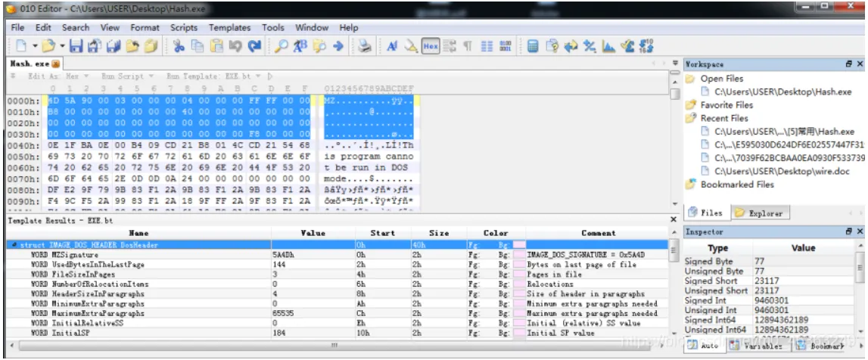Click the Replace AB toolbar icon
This screenshot has height=360, width=868.
click(x=300, y=46)
